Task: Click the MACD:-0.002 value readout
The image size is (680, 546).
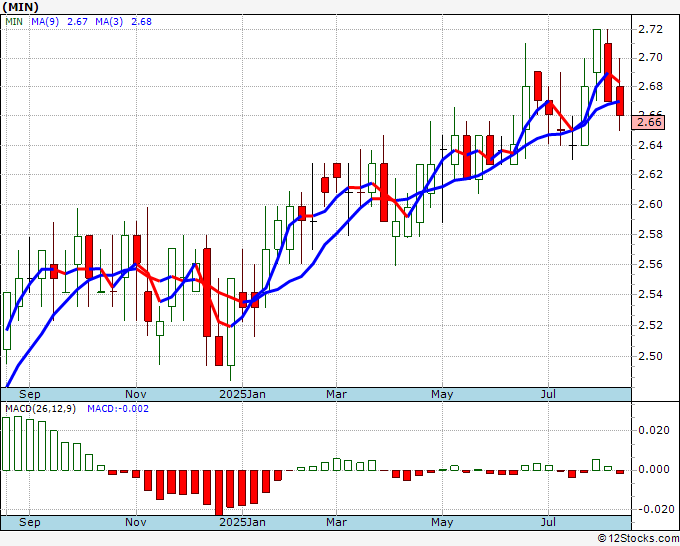Action: coord(118,409)
